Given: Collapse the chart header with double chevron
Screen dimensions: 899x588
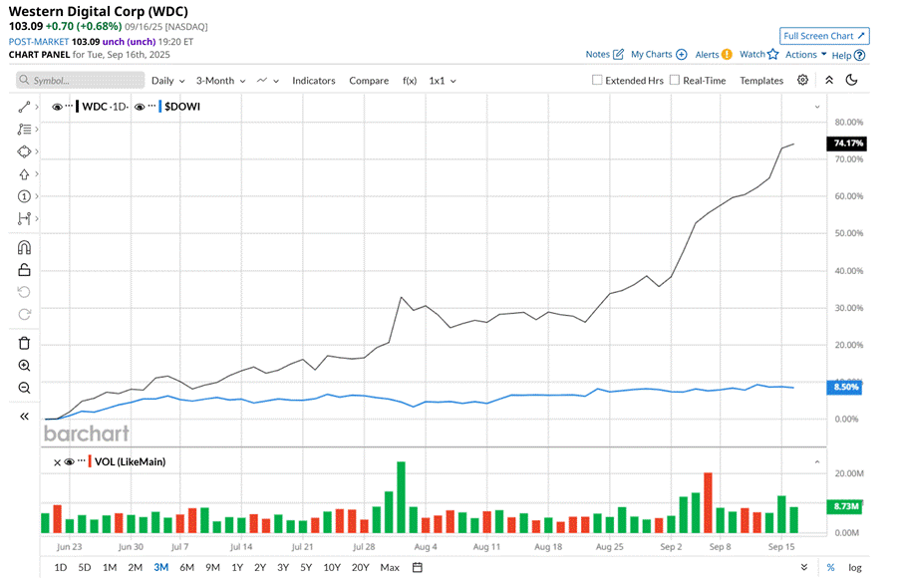Looking at the screenshot, I should (x=829, y=81).
